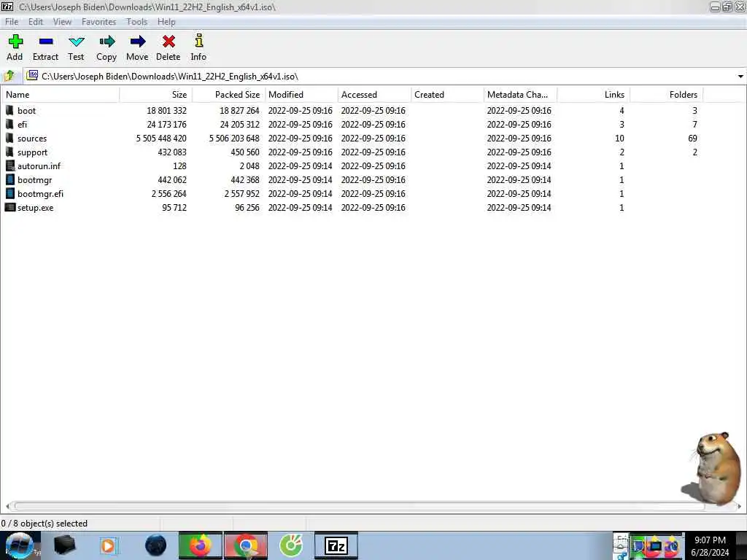
Task: Select the efi folder icon
Action: (x=9, y=124)
